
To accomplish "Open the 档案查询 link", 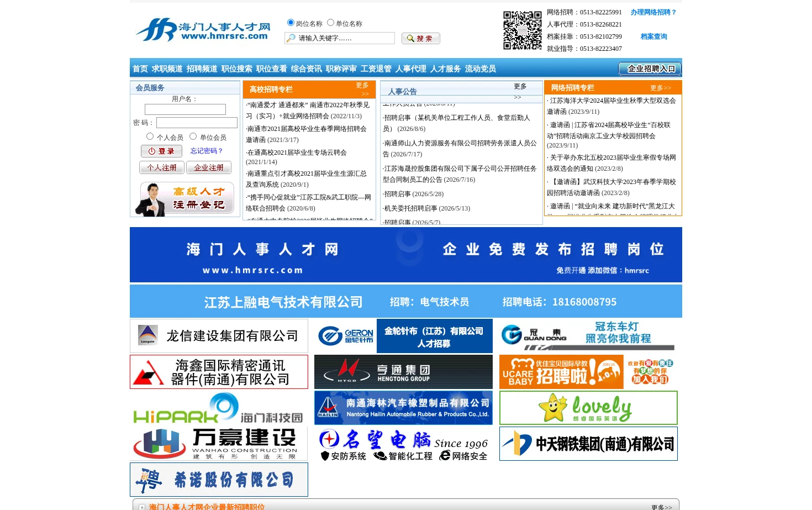I will coord(654,36).
